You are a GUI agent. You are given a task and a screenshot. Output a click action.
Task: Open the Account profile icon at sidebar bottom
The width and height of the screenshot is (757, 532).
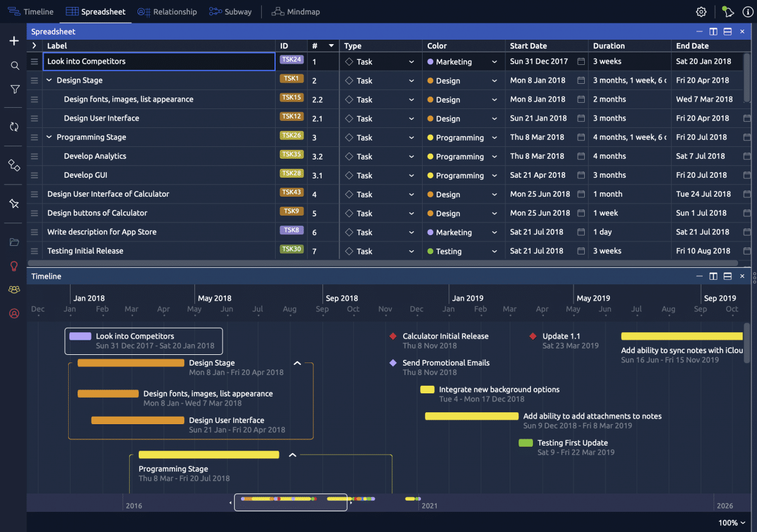(x=13, y=313)
